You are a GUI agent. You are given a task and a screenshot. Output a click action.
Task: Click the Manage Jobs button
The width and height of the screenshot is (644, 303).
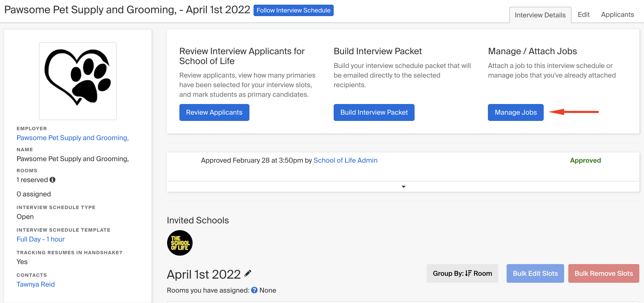pos(516,112)
